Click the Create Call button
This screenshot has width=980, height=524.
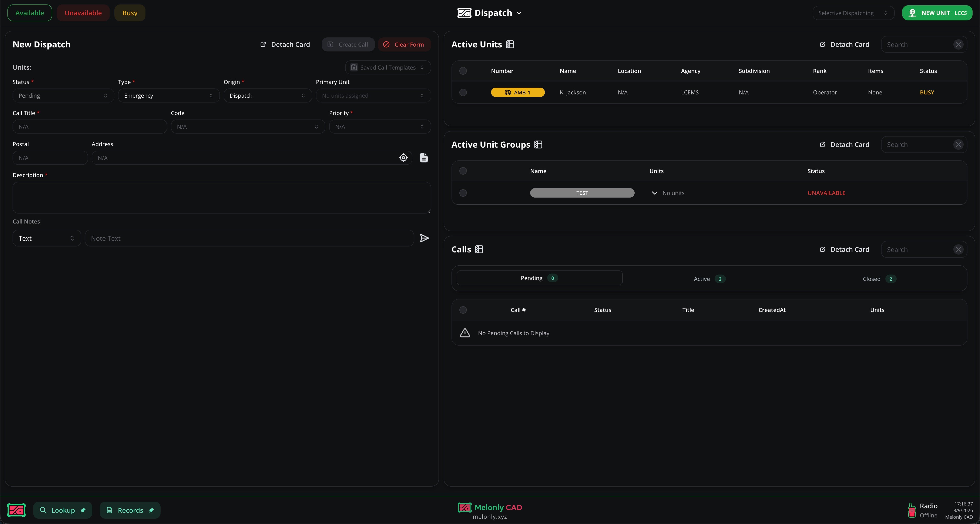(348, 44)
